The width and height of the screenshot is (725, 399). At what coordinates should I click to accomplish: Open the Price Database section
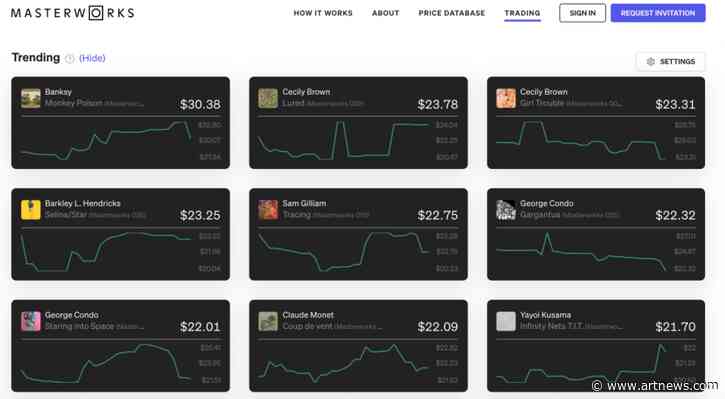point(452,13)
